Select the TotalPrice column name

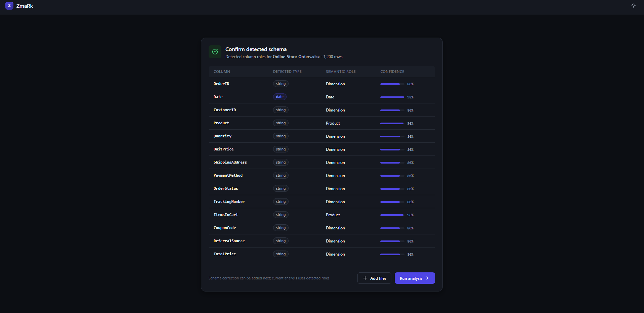point(225,254)
